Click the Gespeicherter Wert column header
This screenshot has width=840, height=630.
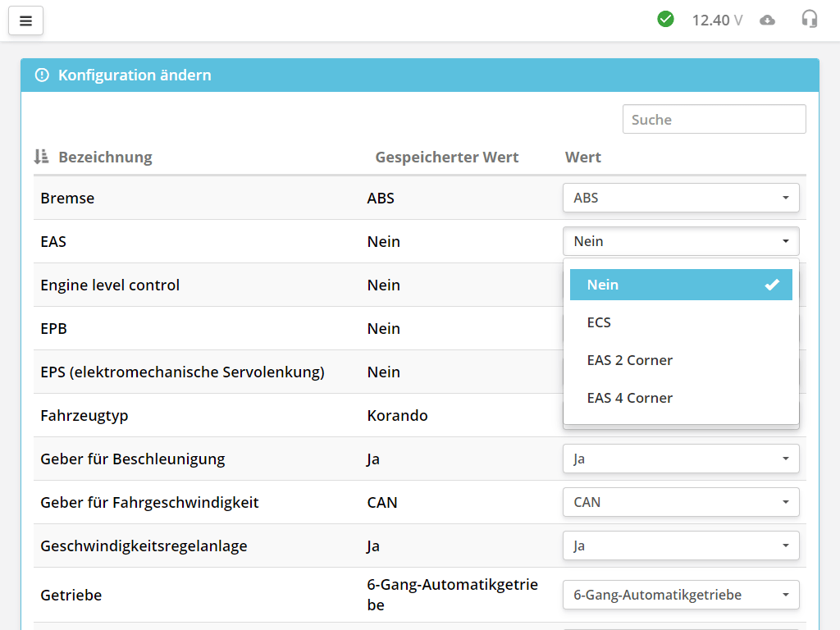(x=446, y=157)
